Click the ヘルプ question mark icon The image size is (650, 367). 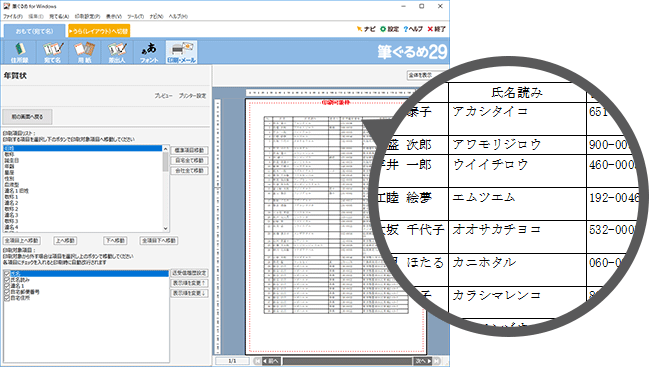pos(406,29)
